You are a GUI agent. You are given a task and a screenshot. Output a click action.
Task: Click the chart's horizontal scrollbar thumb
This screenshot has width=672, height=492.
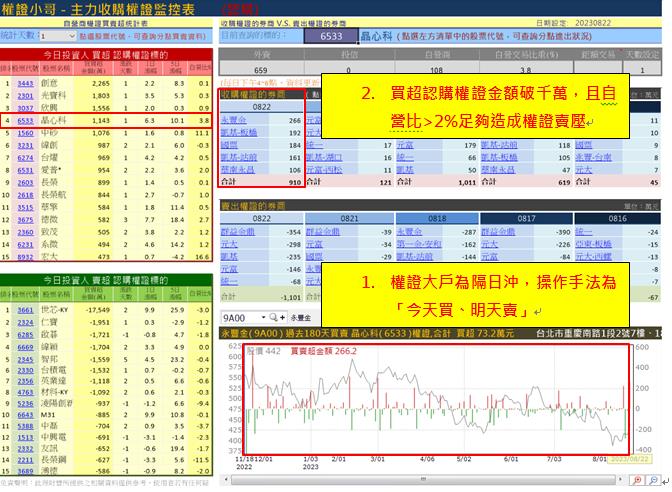coord(423,479)
